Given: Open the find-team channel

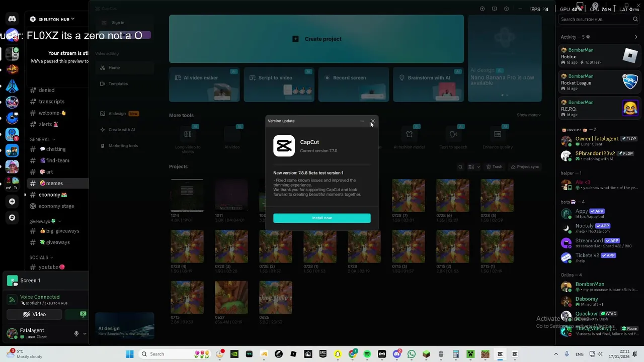Looking at the screenshot, I should pos(58,160).
